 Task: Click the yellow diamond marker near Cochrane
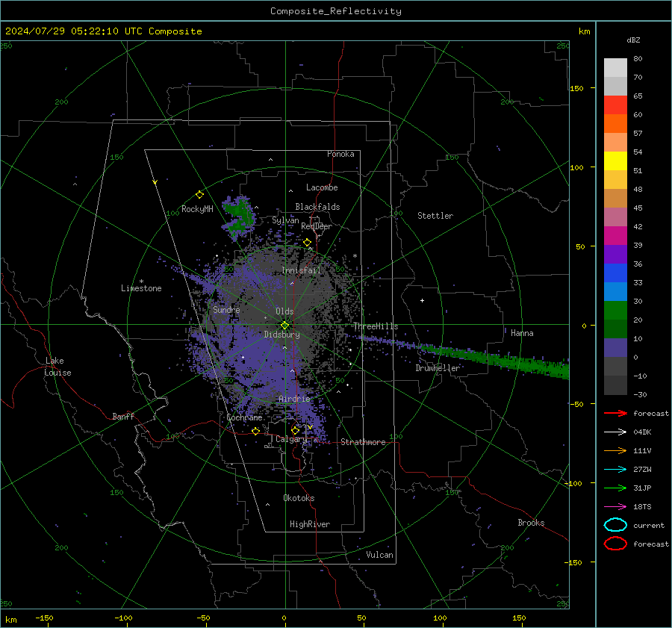coord(256,431)
